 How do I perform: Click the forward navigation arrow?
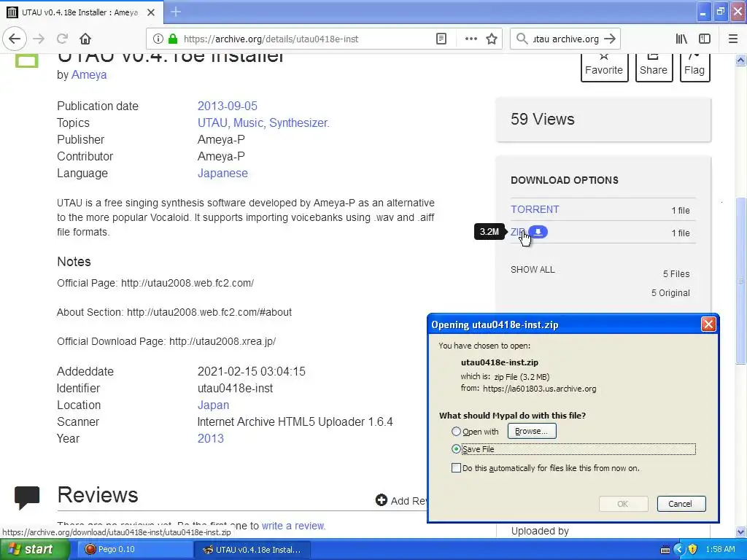[39, 39]
